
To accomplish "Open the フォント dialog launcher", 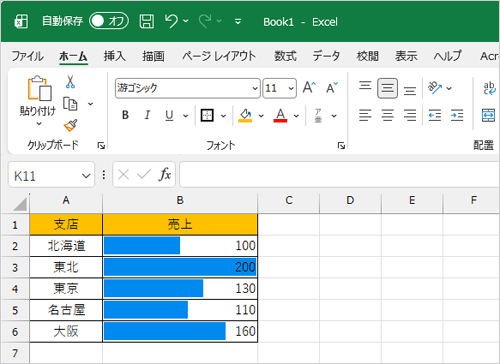I will pyautogui.click(x=341, y=145).
